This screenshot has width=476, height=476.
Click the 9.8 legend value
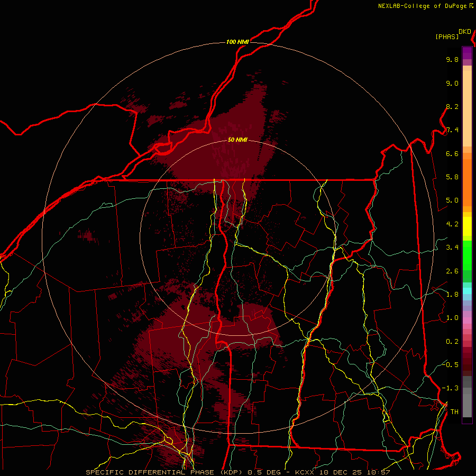pyautogui.click(x=452, y=59)
